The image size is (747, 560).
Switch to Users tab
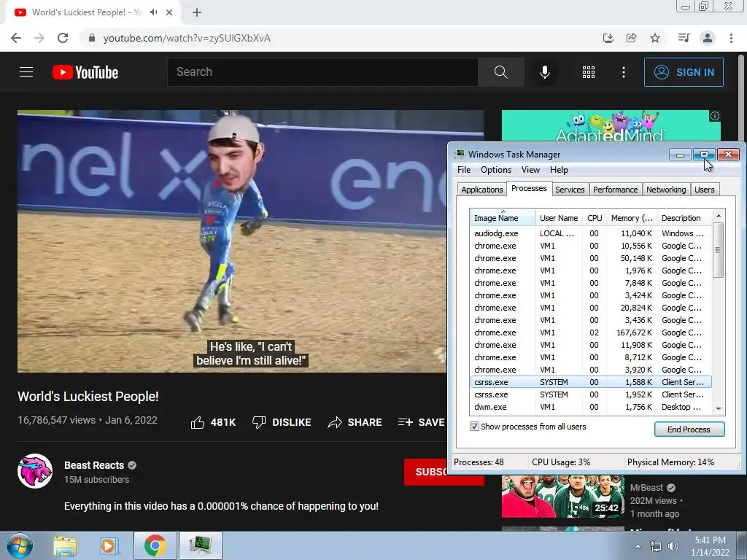[704, 190]
